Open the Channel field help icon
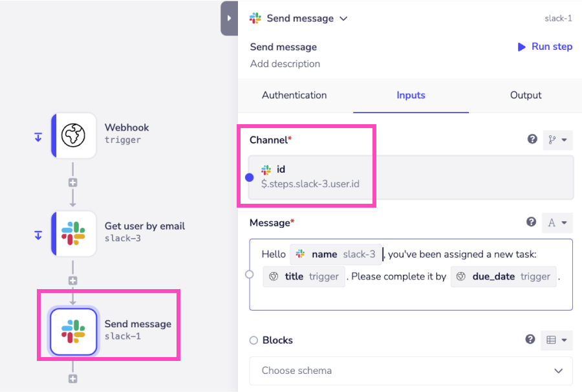Screen dimensions: 582x392 [532, 139]
